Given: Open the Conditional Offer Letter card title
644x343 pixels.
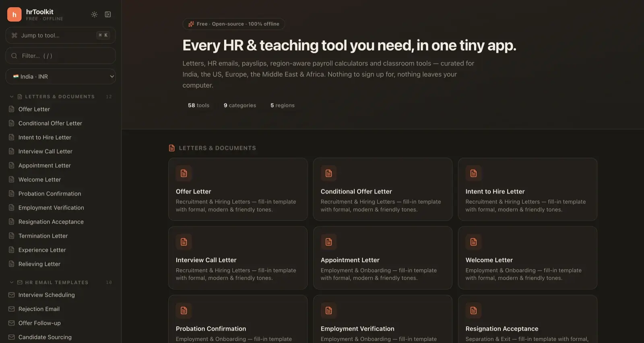Looking at the screenshot, I should tap(356, 192).
